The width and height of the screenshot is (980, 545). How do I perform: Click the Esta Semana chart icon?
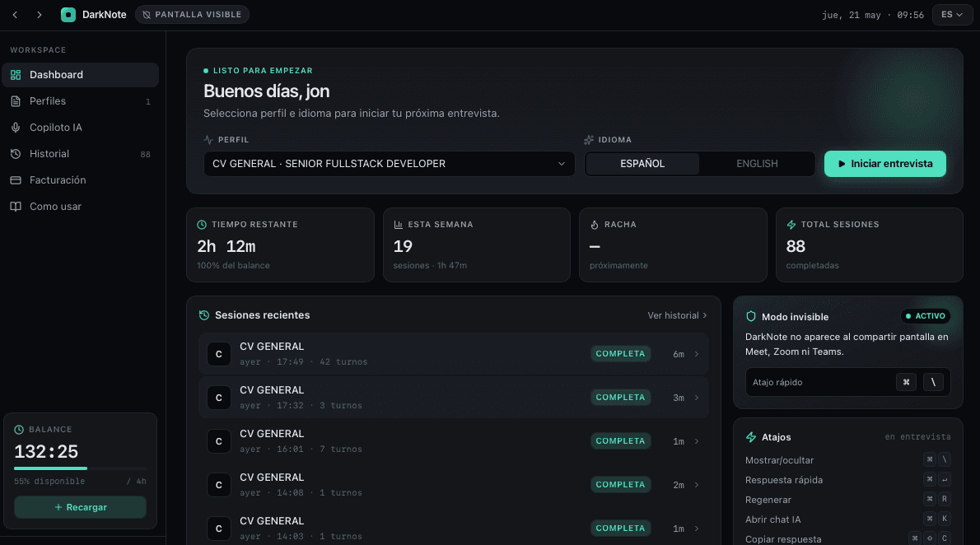(x=398, y=225)
